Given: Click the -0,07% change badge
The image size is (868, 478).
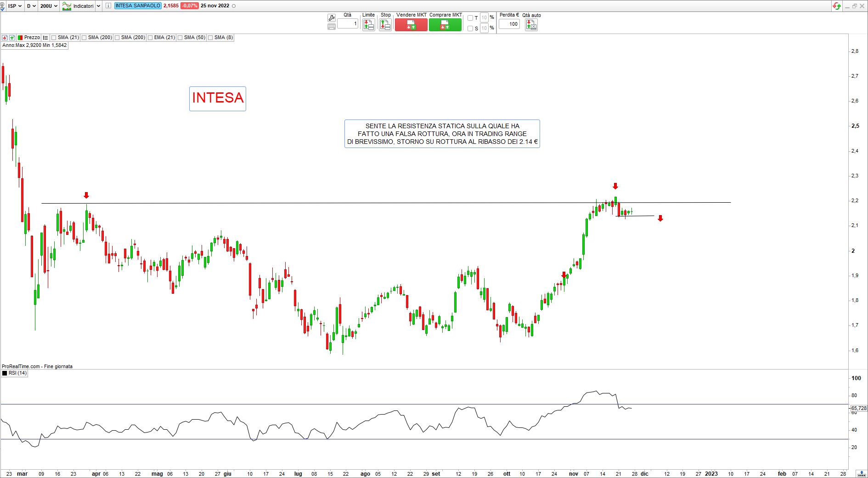Looking at the screenshot, I should 189,6.
